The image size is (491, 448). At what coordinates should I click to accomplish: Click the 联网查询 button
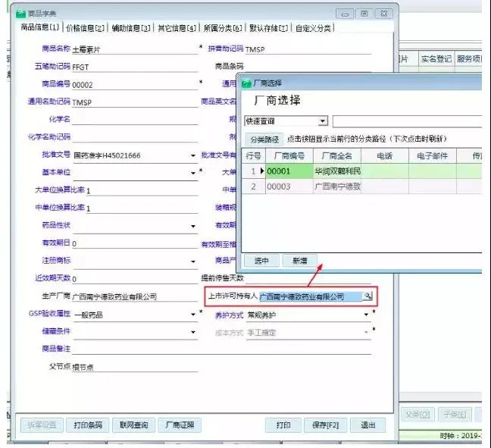click(133, 425)
